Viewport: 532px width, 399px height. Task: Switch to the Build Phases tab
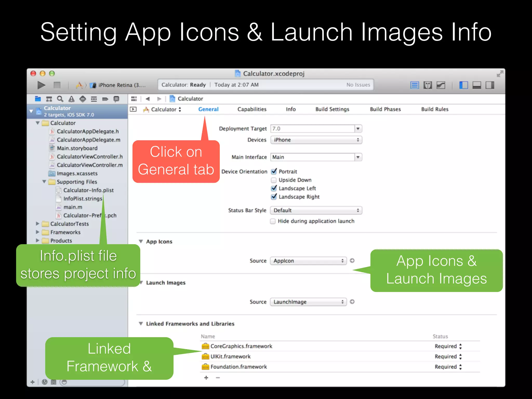tap(385, 109)
